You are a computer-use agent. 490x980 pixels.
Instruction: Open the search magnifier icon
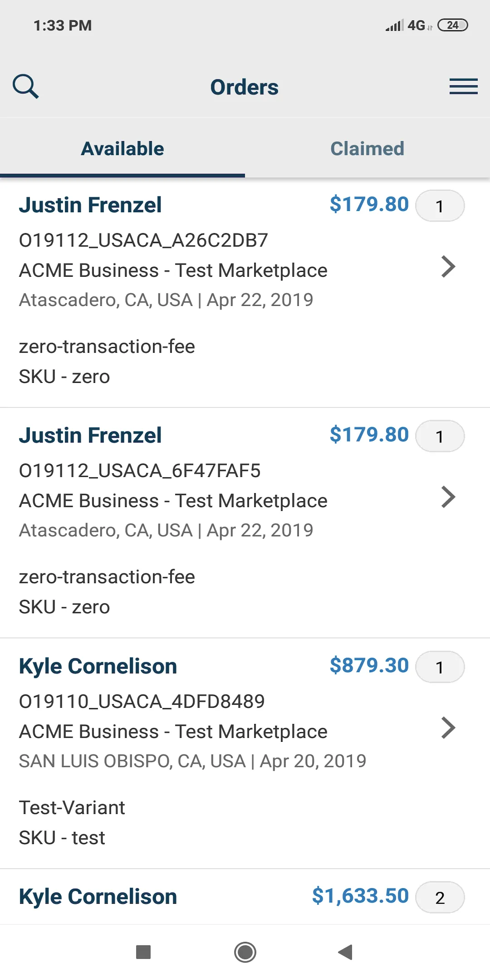25,86
